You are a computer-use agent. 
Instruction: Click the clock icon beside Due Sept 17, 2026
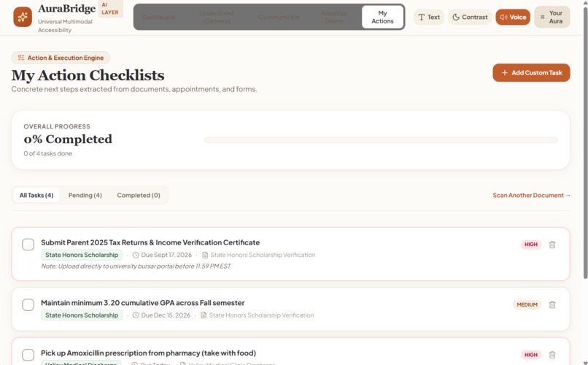pos(136,255)
